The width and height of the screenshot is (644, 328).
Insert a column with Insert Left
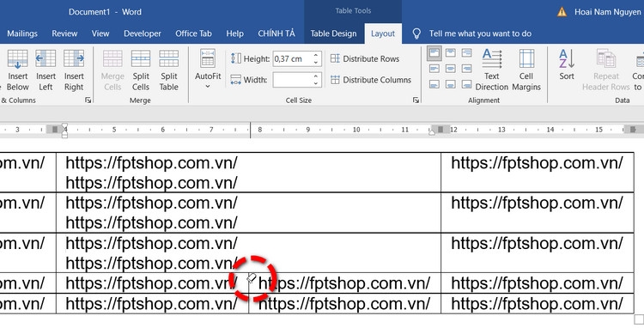click(x=46, y=70)
